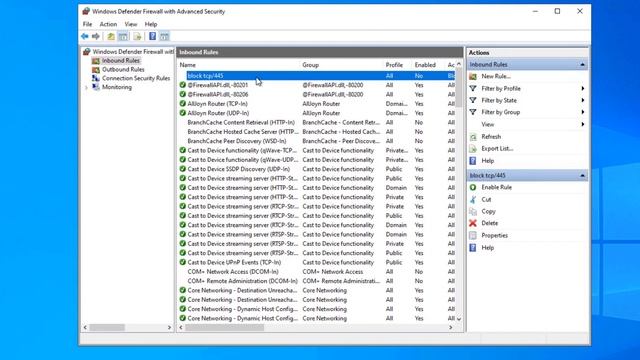Click the Up one level folder icon

point(111,36)
